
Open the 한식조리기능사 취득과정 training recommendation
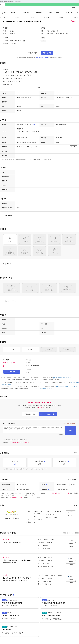tap(51, 616)
